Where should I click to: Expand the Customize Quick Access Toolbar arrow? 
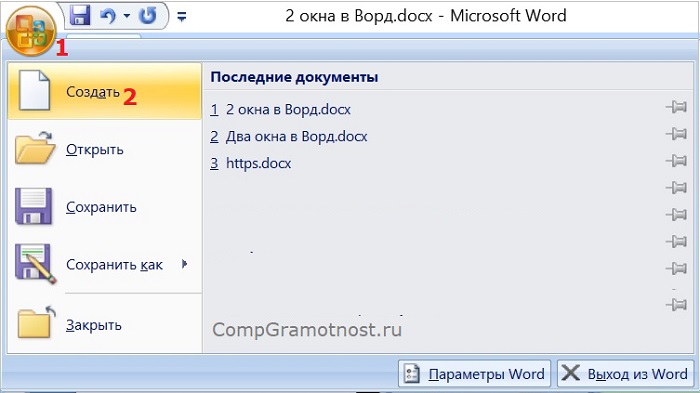[x=182, y=17]
